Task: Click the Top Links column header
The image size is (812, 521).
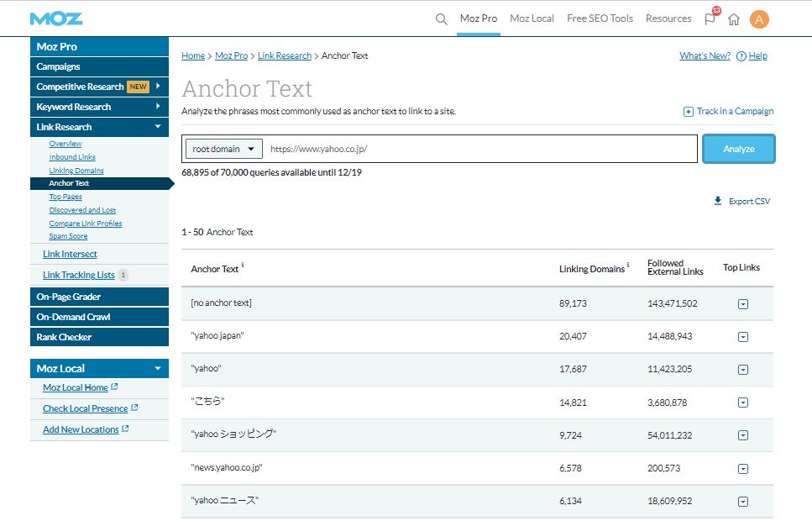Action: click(x=741, y=267)
